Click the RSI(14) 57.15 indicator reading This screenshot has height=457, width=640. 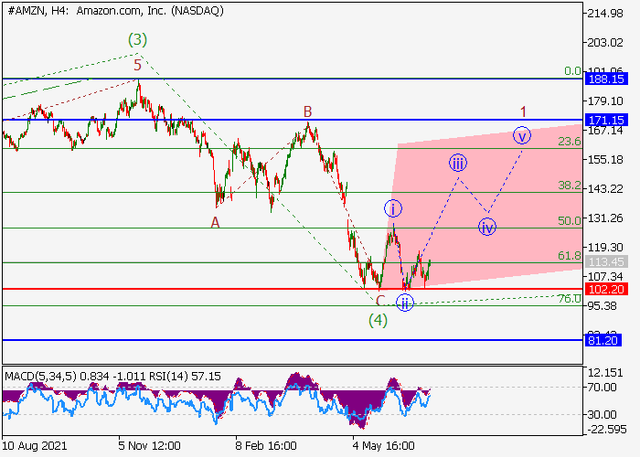pyautogui.click(x=185, y=376)
